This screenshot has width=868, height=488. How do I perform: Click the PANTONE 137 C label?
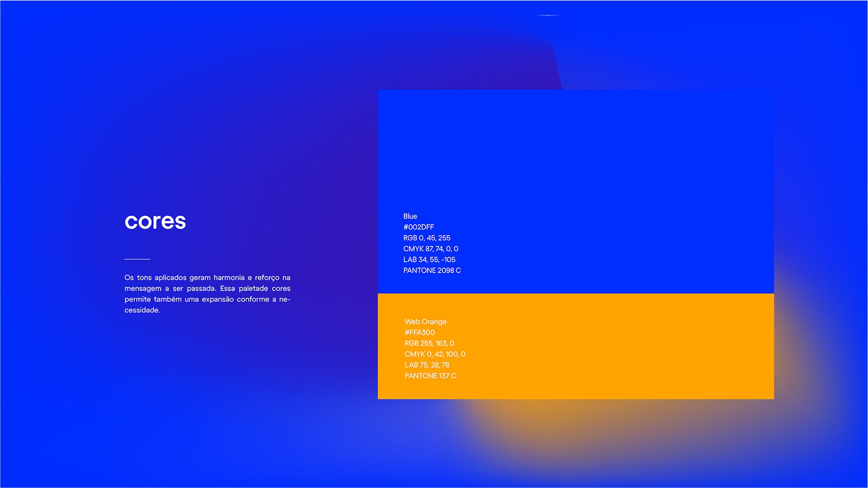click(430, 376)
